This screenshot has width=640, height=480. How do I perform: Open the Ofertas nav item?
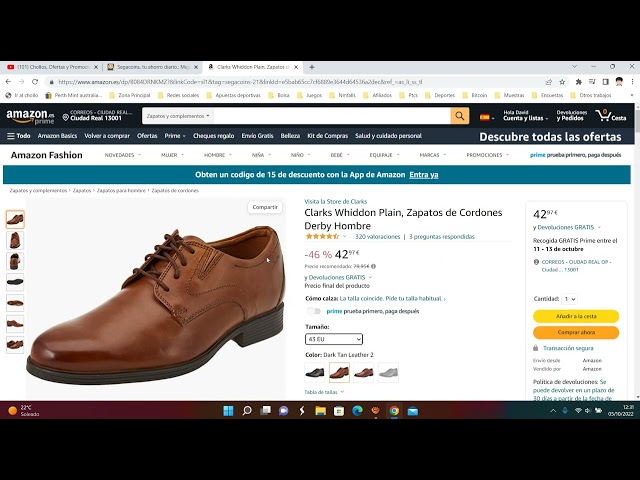147,136
